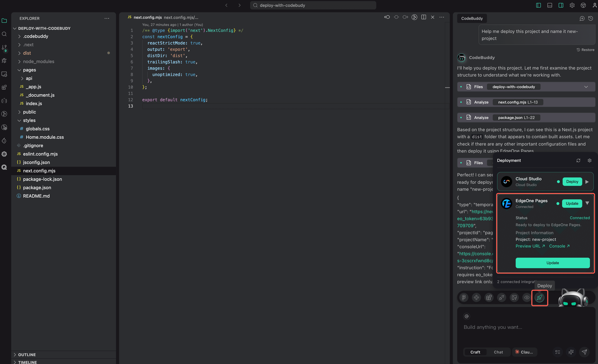Click the split editor icon

coord(424,17)
